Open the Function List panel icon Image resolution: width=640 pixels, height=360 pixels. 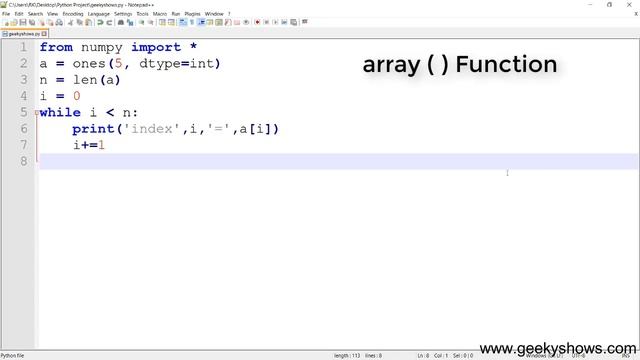point(228,22)
